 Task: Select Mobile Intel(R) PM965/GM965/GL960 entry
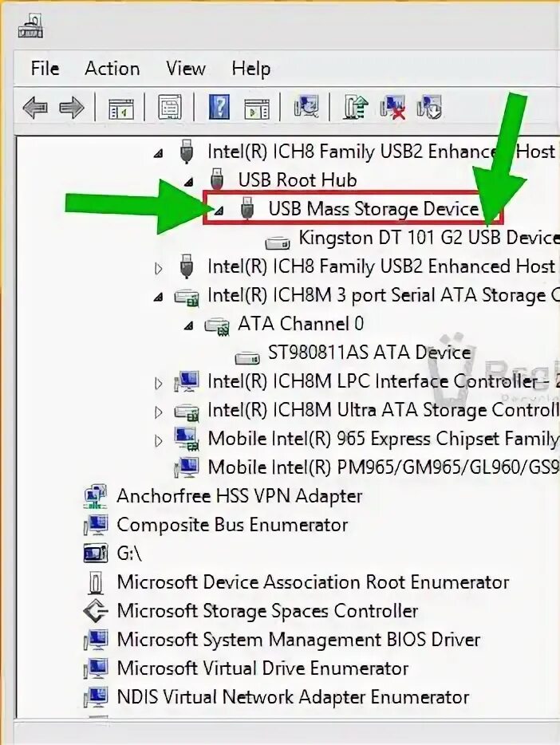click(x=384, y=467)
